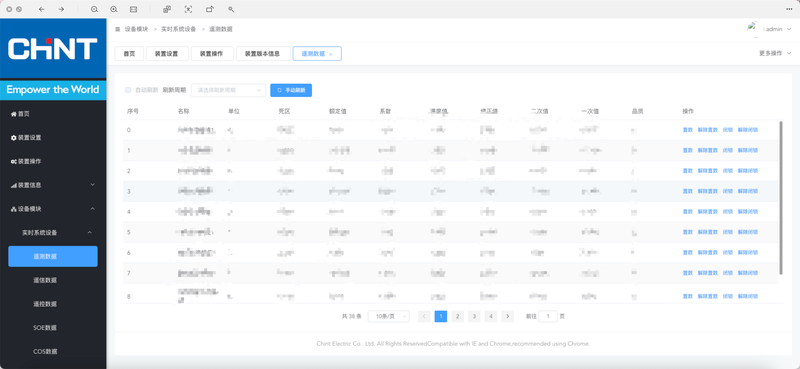
Task: Click the table vertical scrollbar
Action: [x=781, y=198]
